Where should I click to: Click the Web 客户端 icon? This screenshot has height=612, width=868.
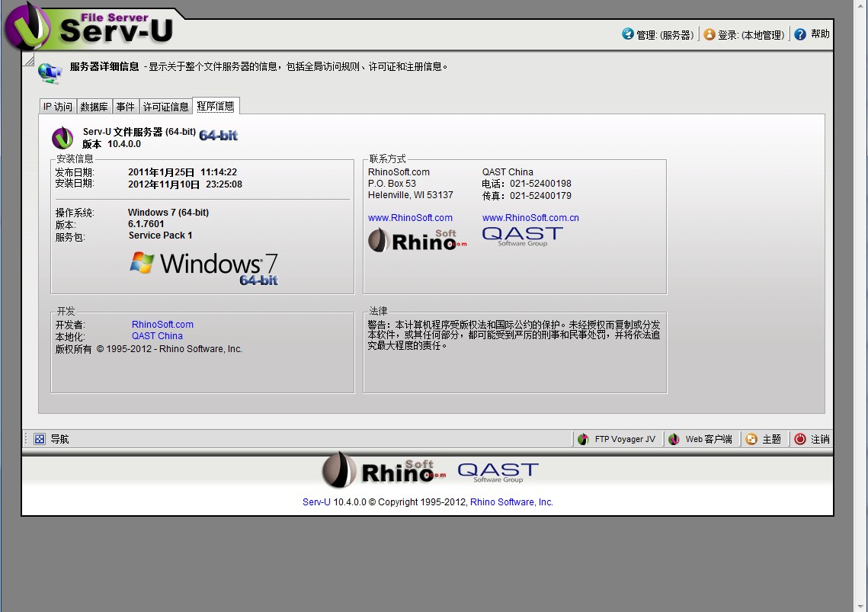click(674, 439)
